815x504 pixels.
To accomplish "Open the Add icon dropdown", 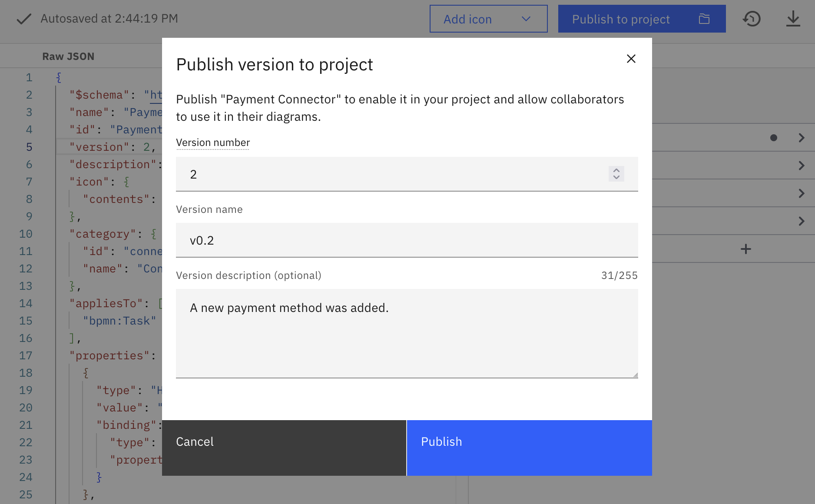I will tap(488, 19).
